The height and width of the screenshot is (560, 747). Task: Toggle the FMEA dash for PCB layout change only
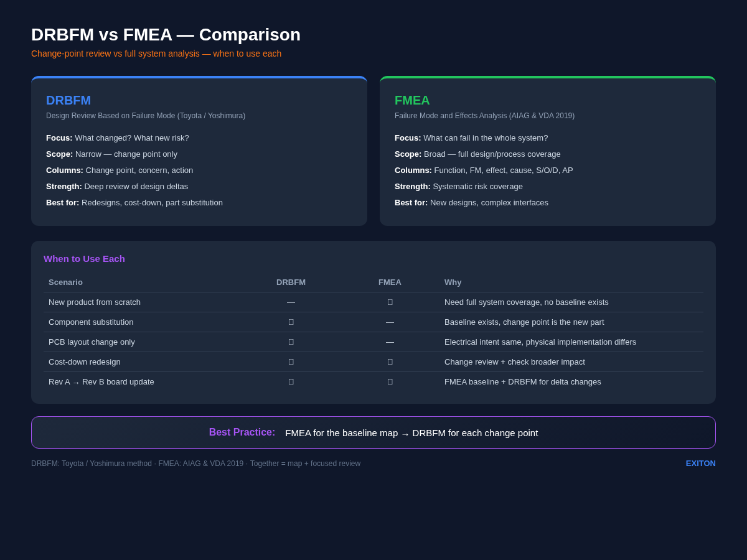pyautogui.click(x=390, y=342)
